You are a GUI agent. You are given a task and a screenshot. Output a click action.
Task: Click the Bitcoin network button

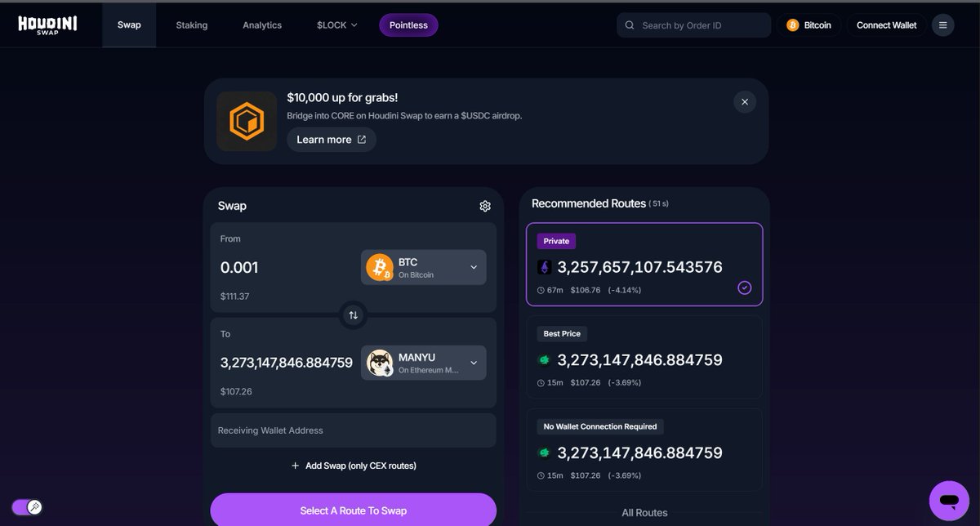coord(808,25)
